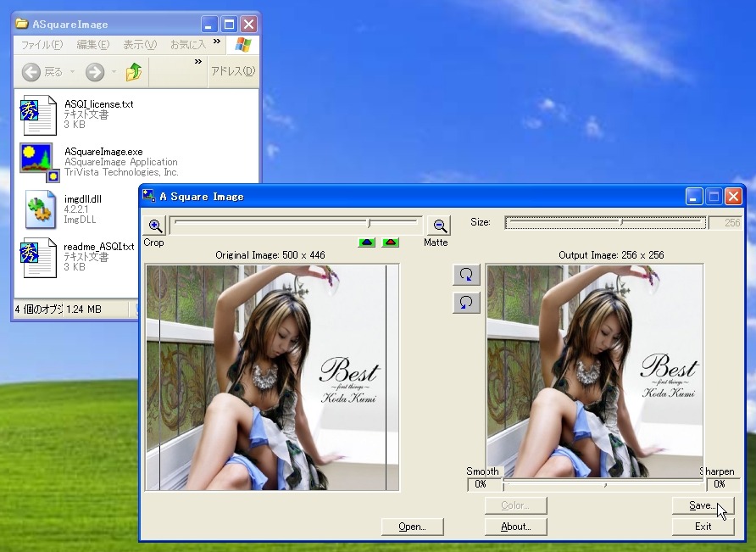Screen dimensions: 756x552
Task: Open the 表示(V) menu
Action: [140, 45]
